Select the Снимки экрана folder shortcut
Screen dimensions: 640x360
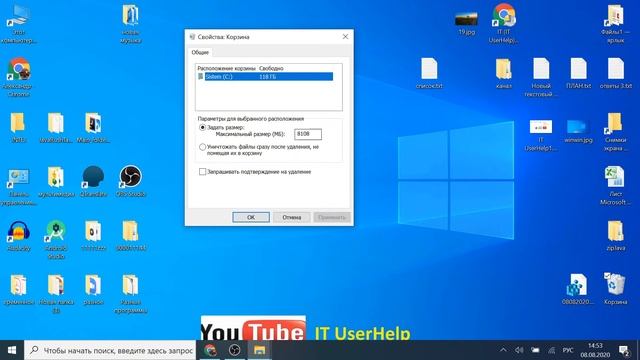click(616, 131)
